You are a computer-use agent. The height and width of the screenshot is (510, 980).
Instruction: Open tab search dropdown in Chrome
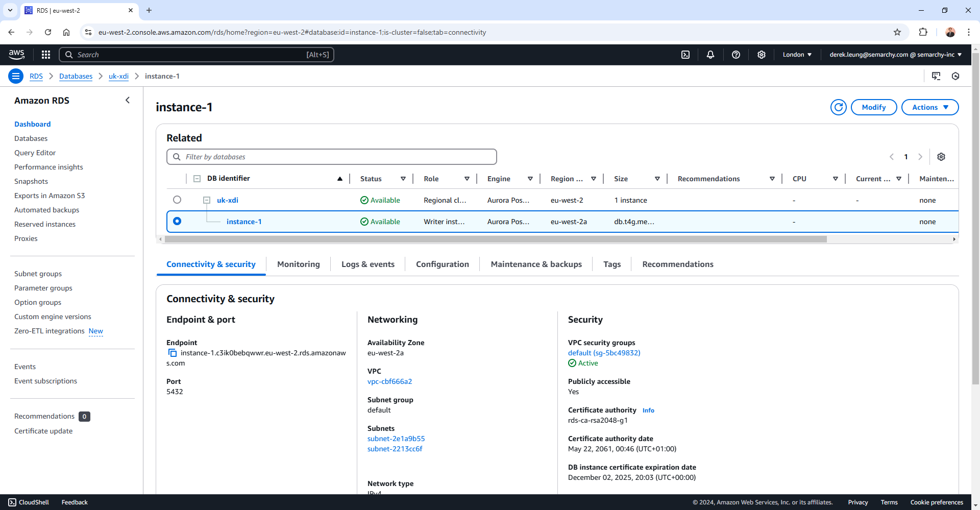[10, 10]
